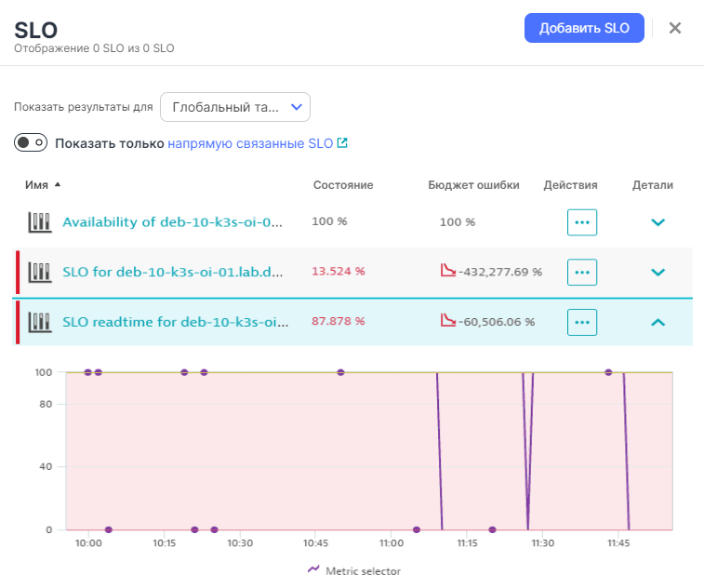Screen dimensions: 704x588
Task: Click error budget burn icon for SLO readtime
Action: (447, 321)
